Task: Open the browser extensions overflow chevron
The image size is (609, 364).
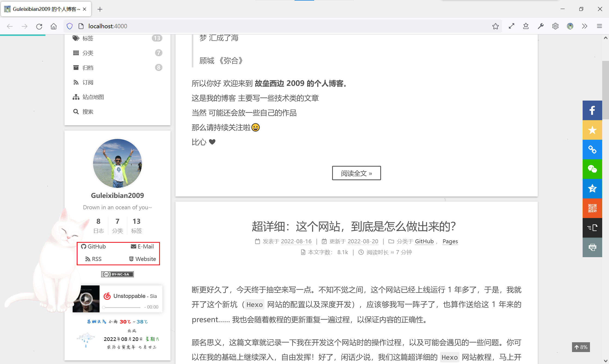Action: [585, 26]
